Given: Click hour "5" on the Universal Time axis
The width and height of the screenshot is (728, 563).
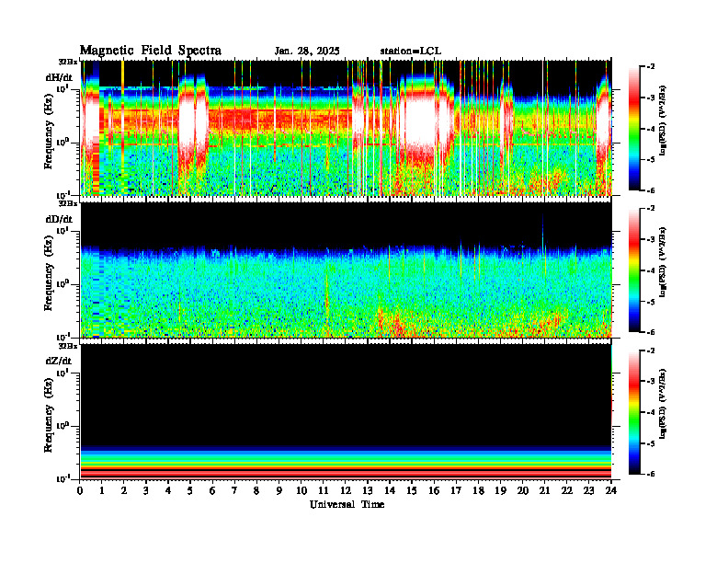Looking at the screenshot, I should coord(190,490).
